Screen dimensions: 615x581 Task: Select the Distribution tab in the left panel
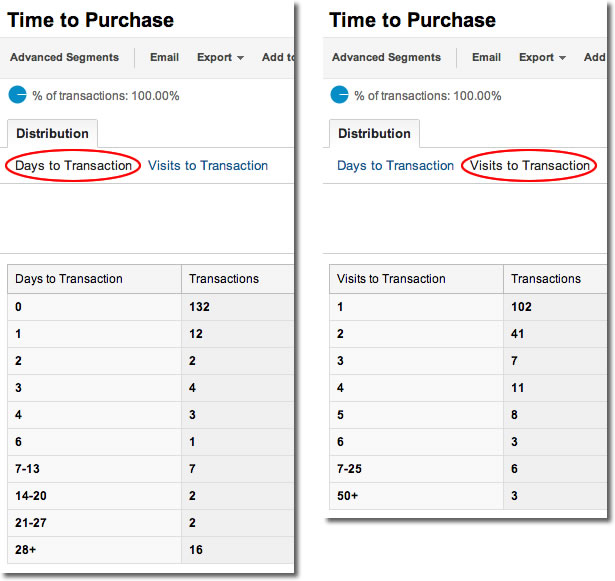(52, 134)
